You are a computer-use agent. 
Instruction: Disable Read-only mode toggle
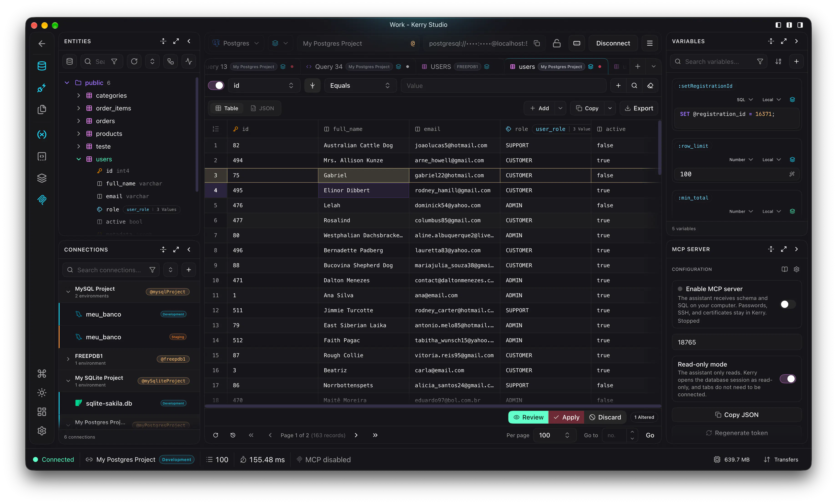788,379
